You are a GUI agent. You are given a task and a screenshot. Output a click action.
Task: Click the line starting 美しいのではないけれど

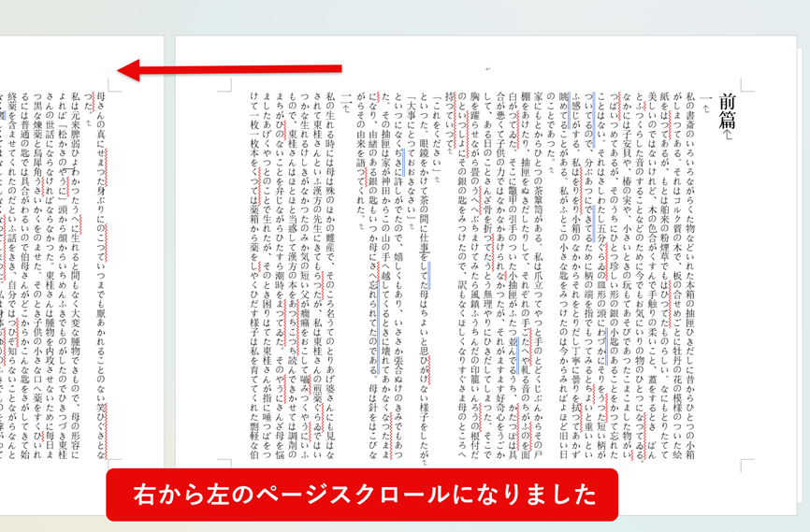point(653,276)
